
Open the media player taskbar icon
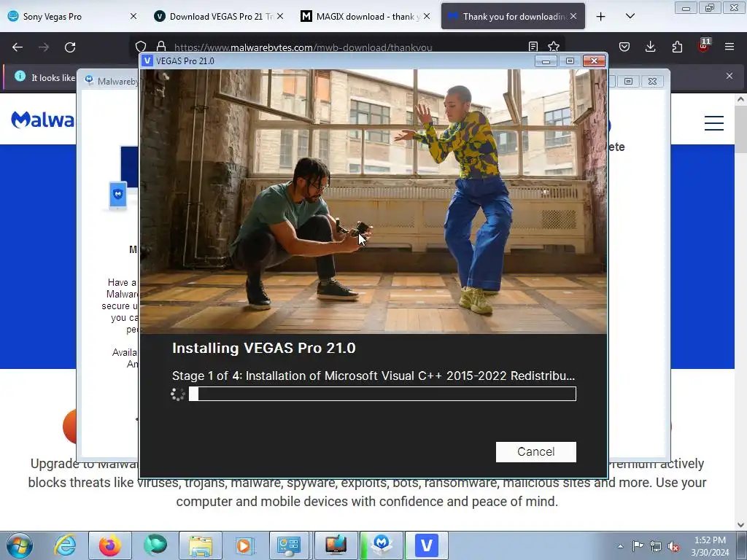coord(246,545)
